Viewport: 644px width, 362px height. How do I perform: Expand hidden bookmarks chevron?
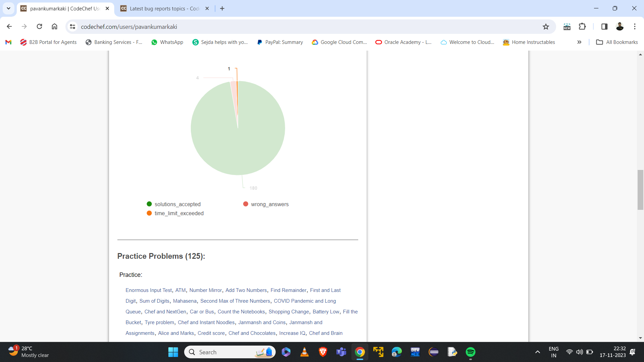click(579, 42)
